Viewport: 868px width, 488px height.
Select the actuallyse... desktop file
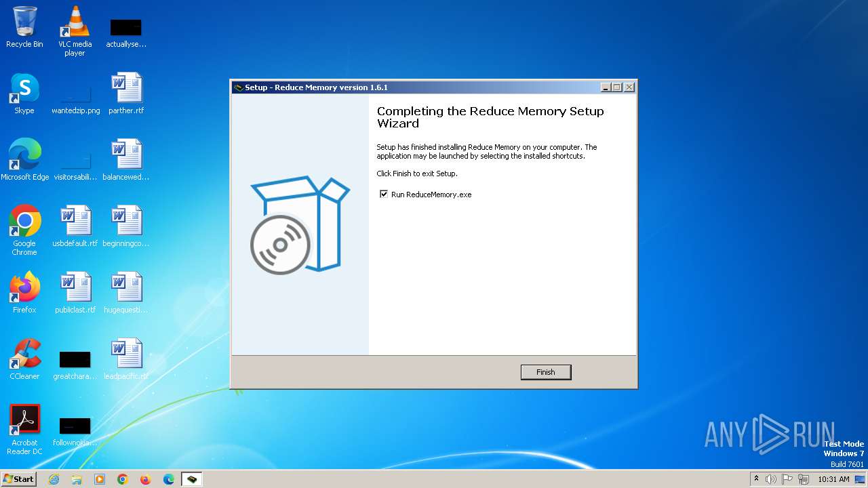126,33
